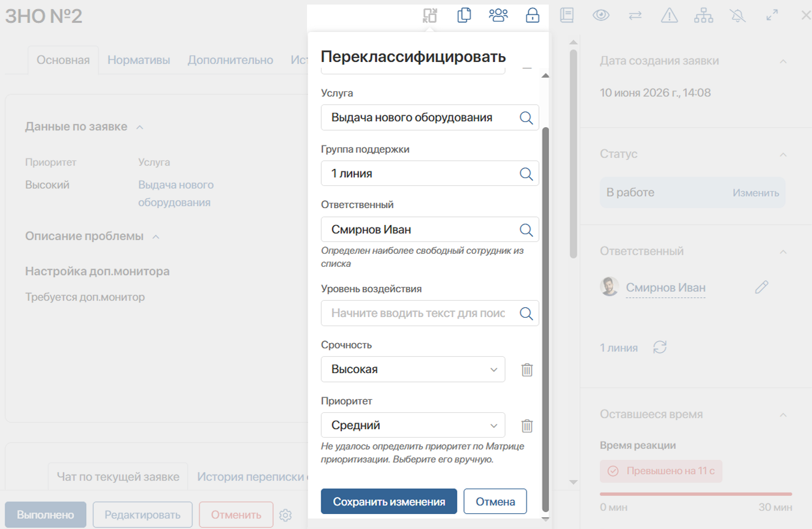The image size is (812, 529).
Task: Click the expand fullscreen arrows icon
Action: click(x=772, y=15)
